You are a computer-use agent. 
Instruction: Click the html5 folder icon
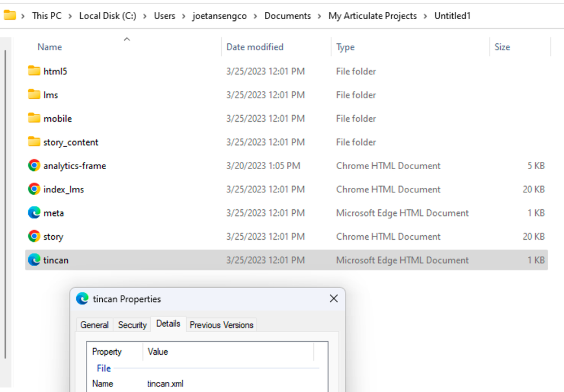coord(34,71)
